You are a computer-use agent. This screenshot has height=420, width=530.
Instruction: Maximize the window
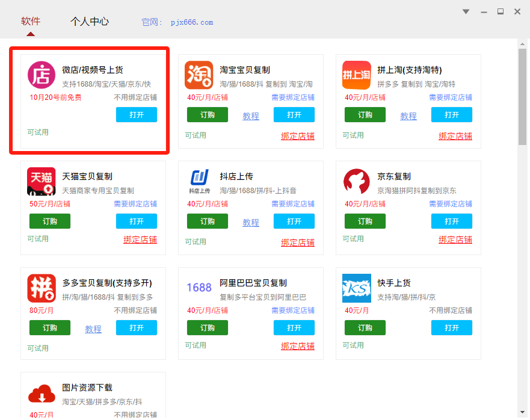coord(501,11)
